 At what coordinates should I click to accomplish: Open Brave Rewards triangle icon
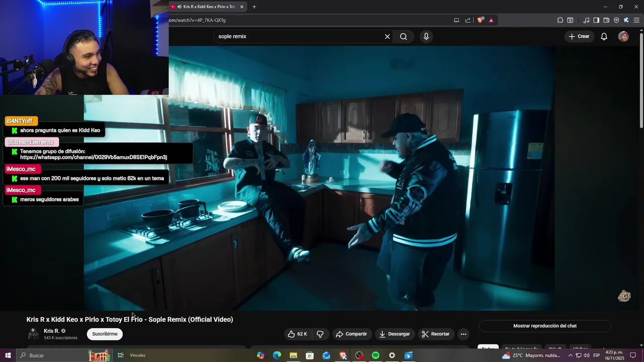pos(491,20)
